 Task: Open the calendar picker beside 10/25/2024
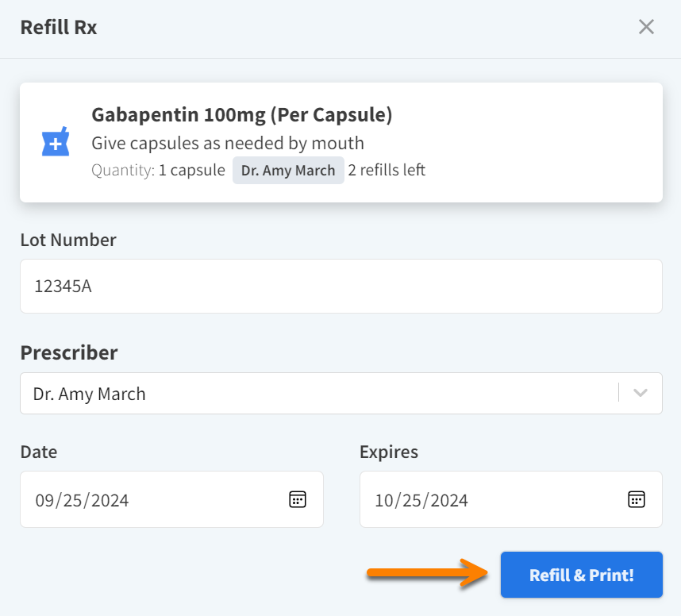coord(636,499)
